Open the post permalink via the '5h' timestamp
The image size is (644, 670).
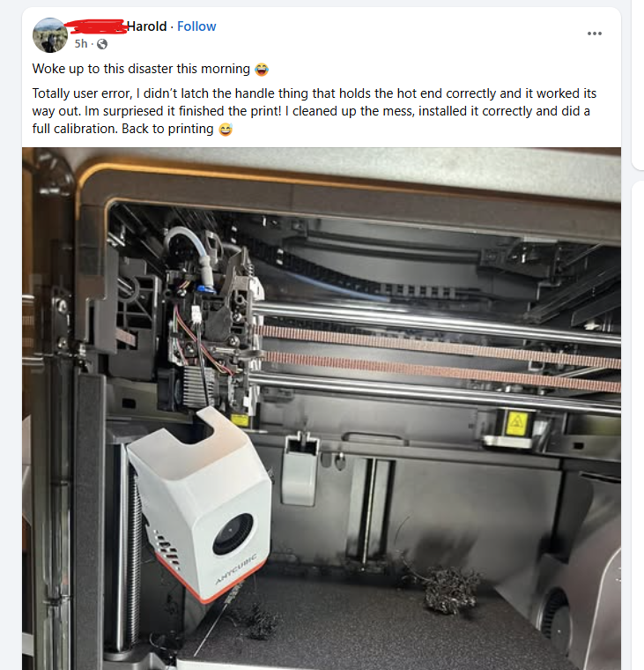[81, 44]
